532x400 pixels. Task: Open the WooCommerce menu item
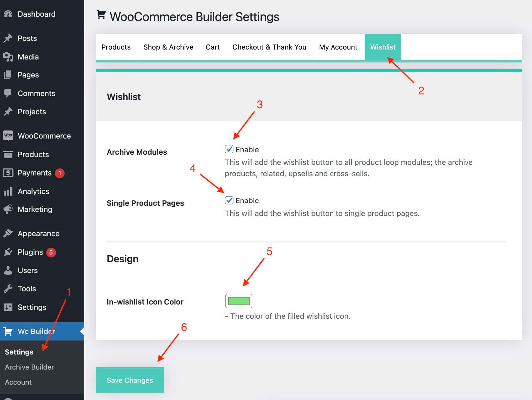(44, 136)
